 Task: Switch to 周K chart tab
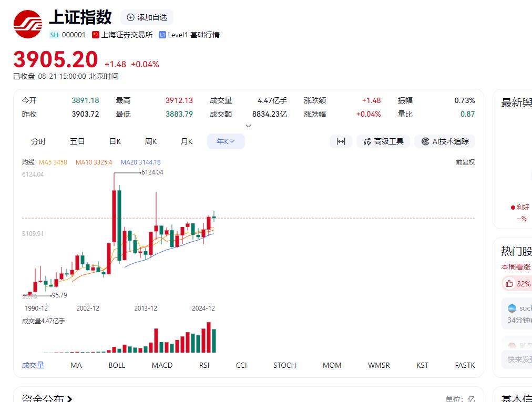pos(151,141)
